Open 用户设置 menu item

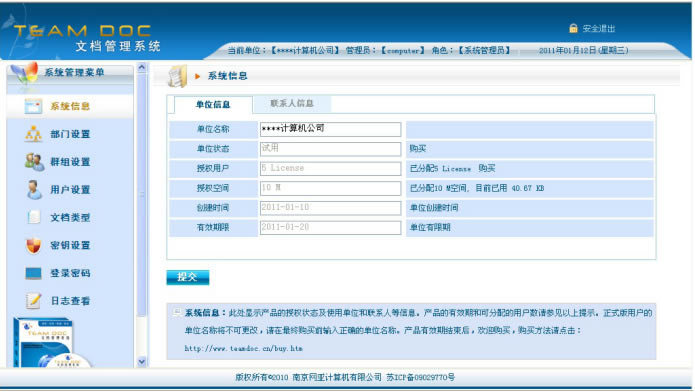click(x=70, y=190)
